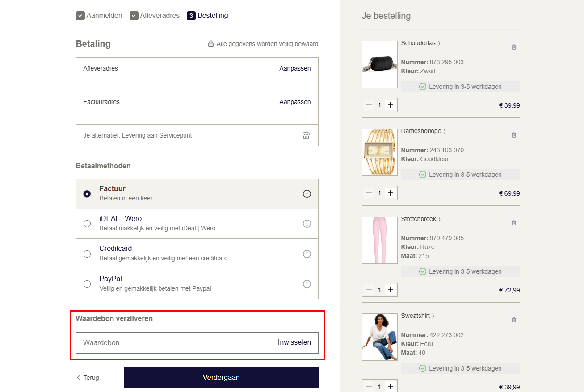Show info about Factuur payment method

307,194
